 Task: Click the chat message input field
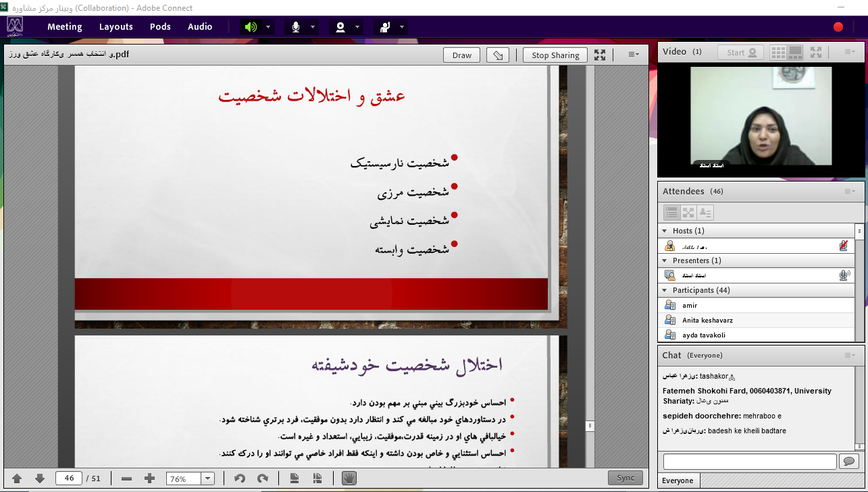750,462
